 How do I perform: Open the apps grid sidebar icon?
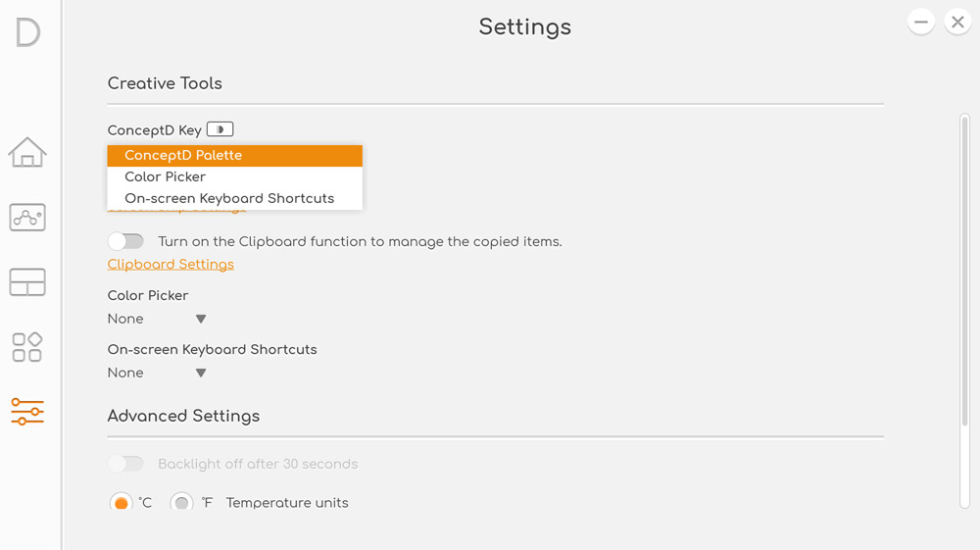point(27,347)
